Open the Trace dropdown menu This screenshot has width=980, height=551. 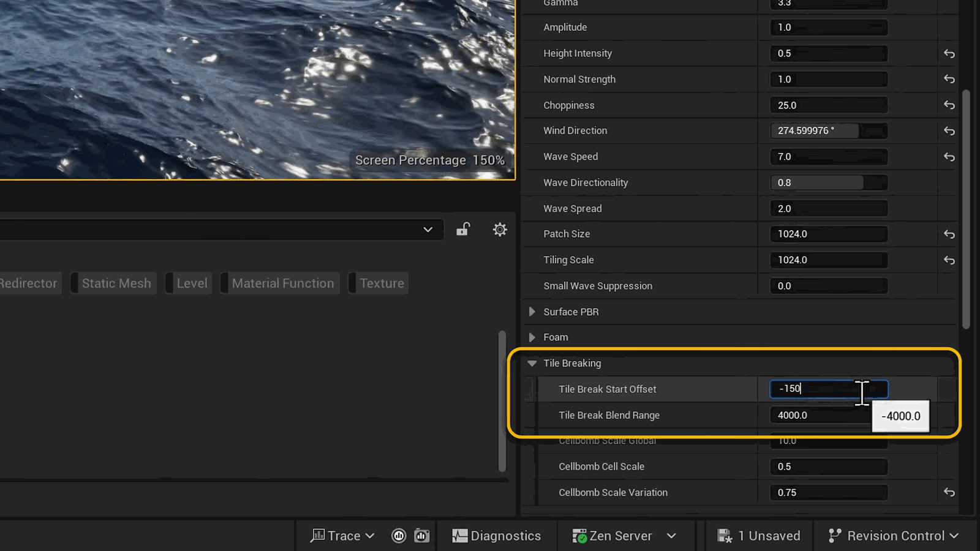342,536
